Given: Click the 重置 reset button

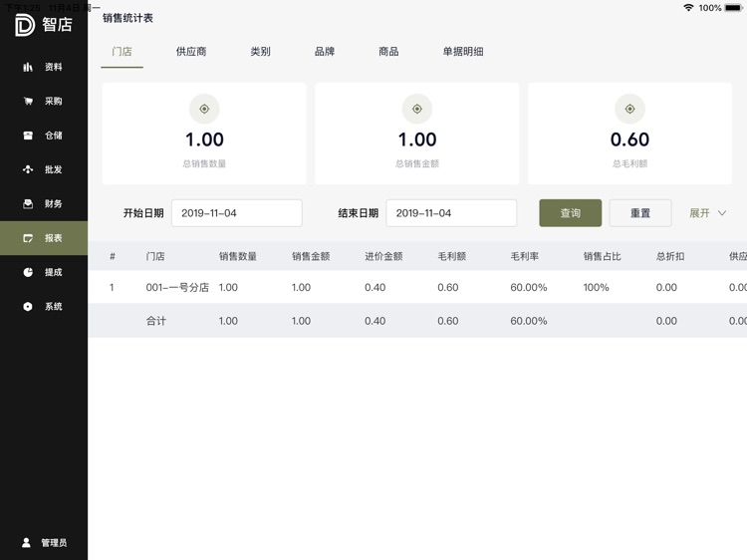Looking at the screenshot, I should (x=640, y=213).
